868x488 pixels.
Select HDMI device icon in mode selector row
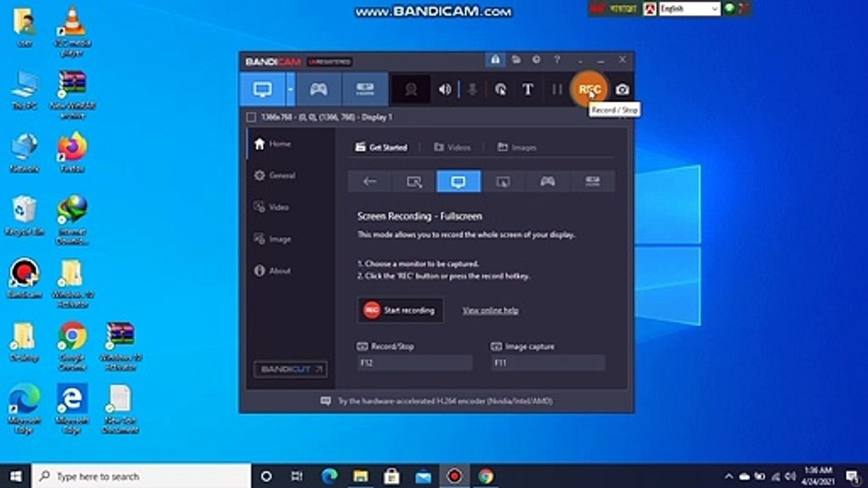coord(592,182)
